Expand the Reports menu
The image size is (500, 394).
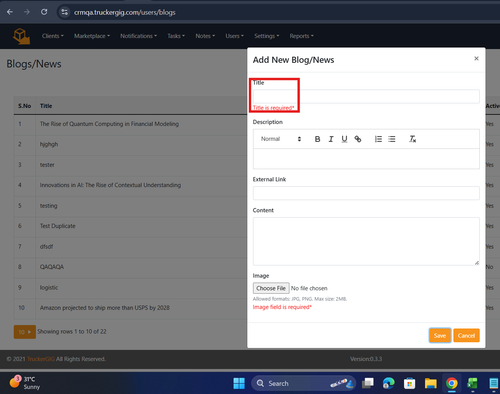click(301, 36)
